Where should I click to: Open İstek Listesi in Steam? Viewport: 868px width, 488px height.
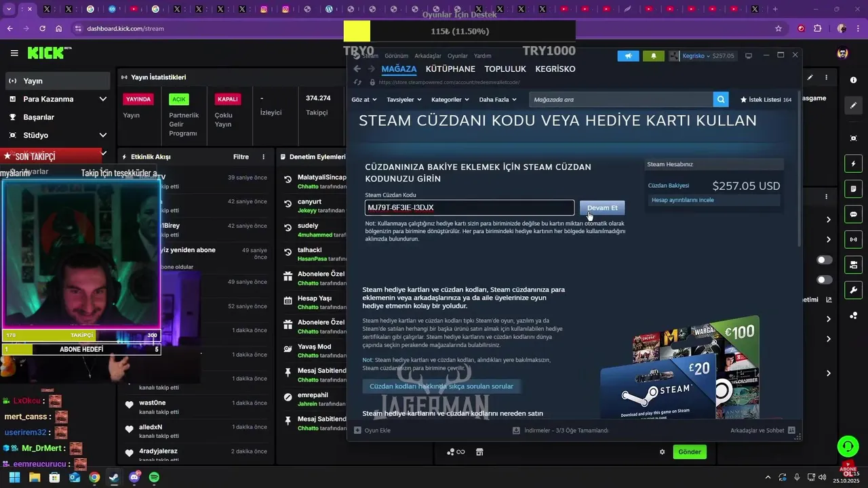coord(766,100)
